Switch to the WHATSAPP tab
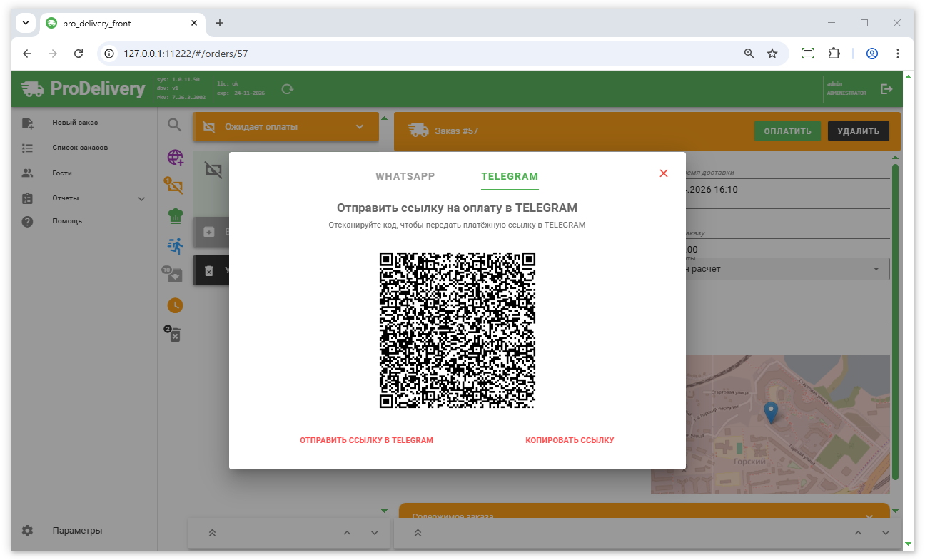 coord(405,176)
